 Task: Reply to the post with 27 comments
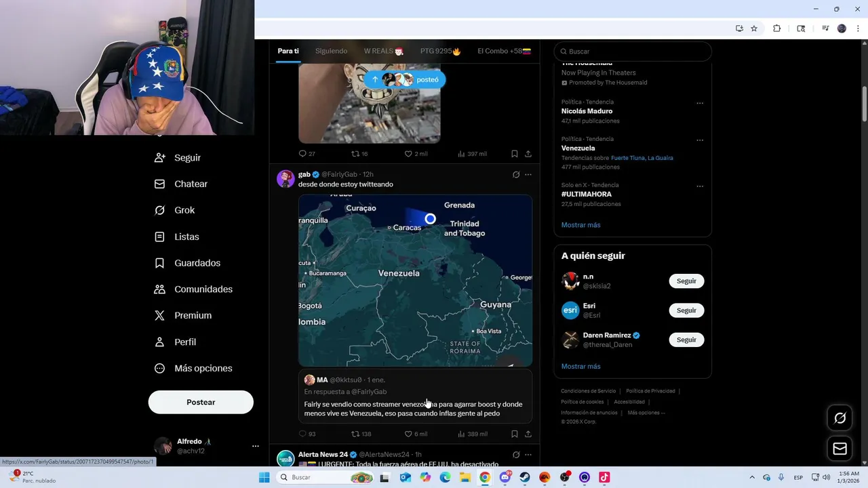click(307, 154)
